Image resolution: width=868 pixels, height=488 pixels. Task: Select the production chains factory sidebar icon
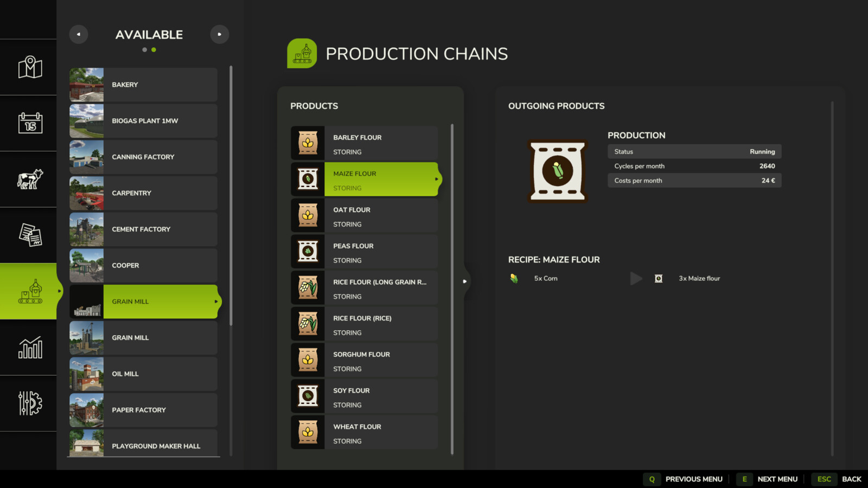[x=30, y=291]
